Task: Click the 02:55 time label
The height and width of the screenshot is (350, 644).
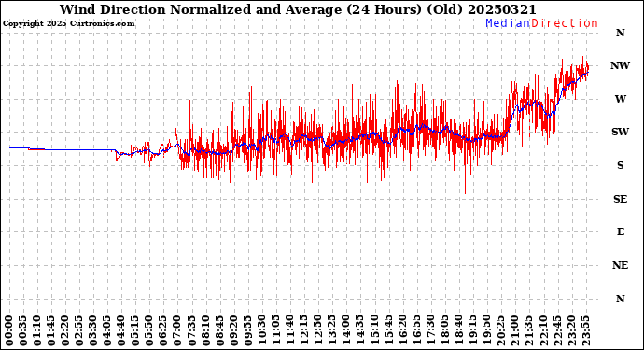Action: point(79,330)
